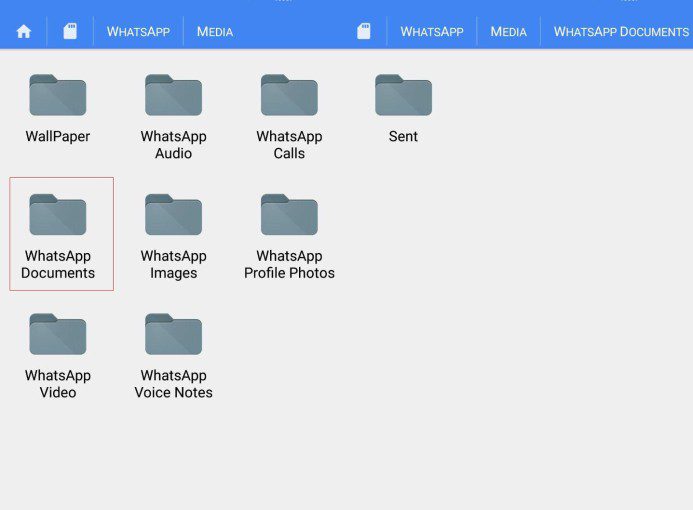Navigate to Media in left breadcrumb
The height and width of the screenshot is (510, 693).
215,32
